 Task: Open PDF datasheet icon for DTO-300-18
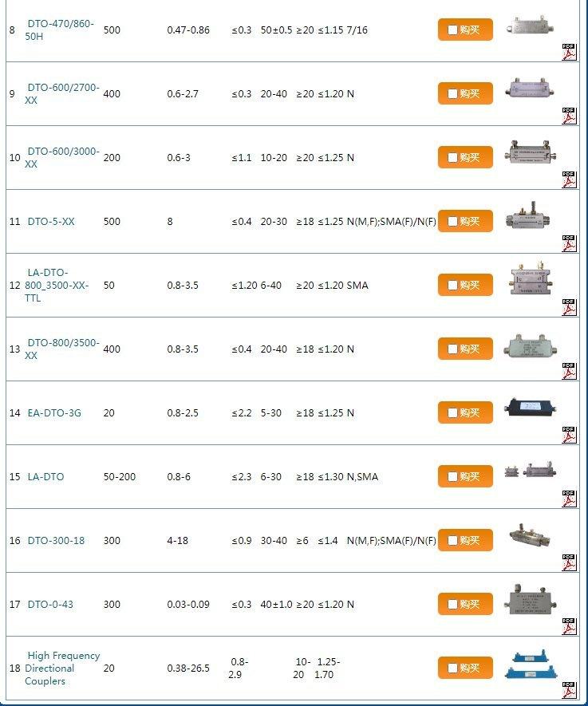click(569, 562)
